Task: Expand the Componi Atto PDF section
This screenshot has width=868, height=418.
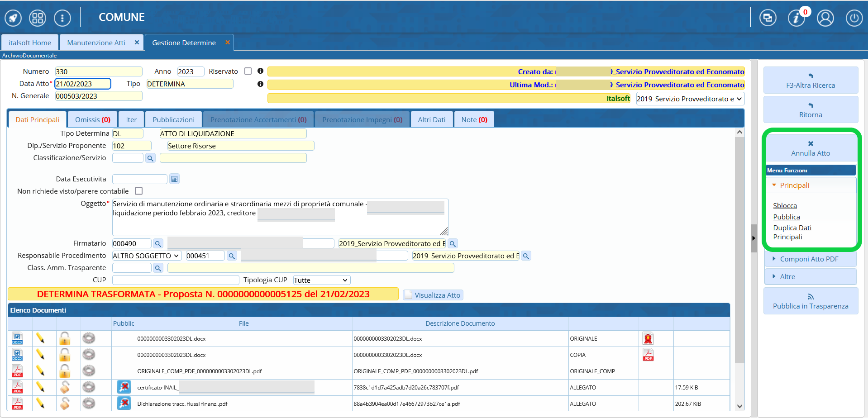Action: pos(809,259)
